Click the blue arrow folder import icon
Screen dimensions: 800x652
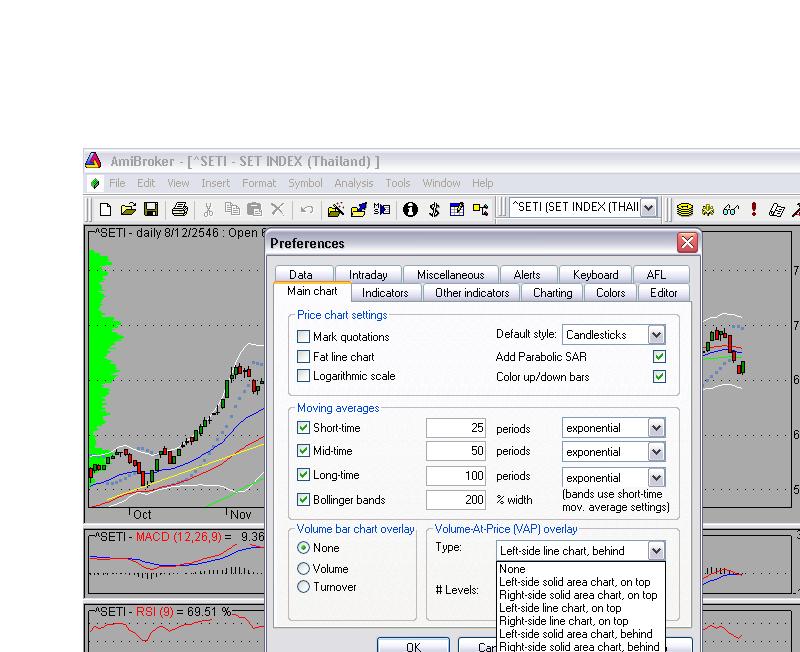[359, 209]
